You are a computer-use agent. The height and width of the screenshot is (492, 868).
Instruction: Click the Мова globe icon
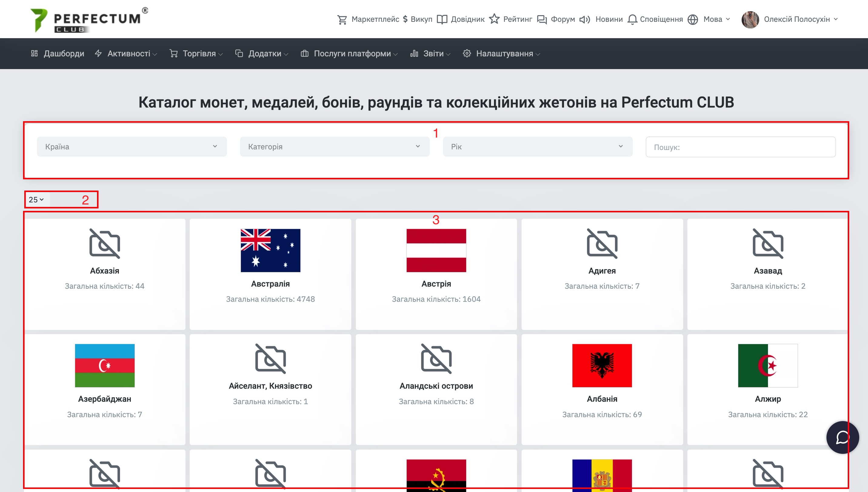693,20
